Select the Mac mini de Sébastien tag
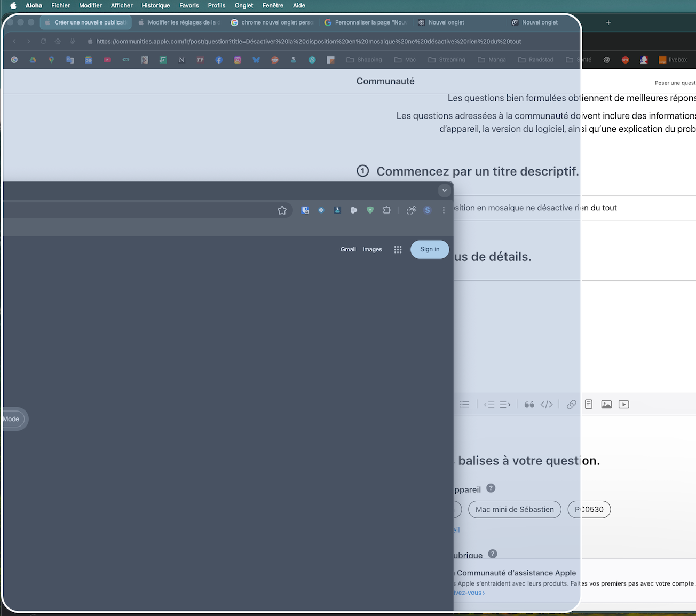Image resolution: width=696 pixels, height=616 pixels. click(515, 509)
